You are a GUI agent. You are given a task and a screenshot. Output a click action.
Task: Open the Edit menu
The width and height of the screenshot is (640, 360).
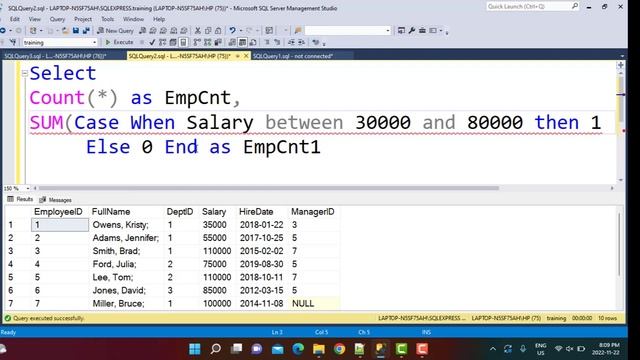click(x=15, y=19)
